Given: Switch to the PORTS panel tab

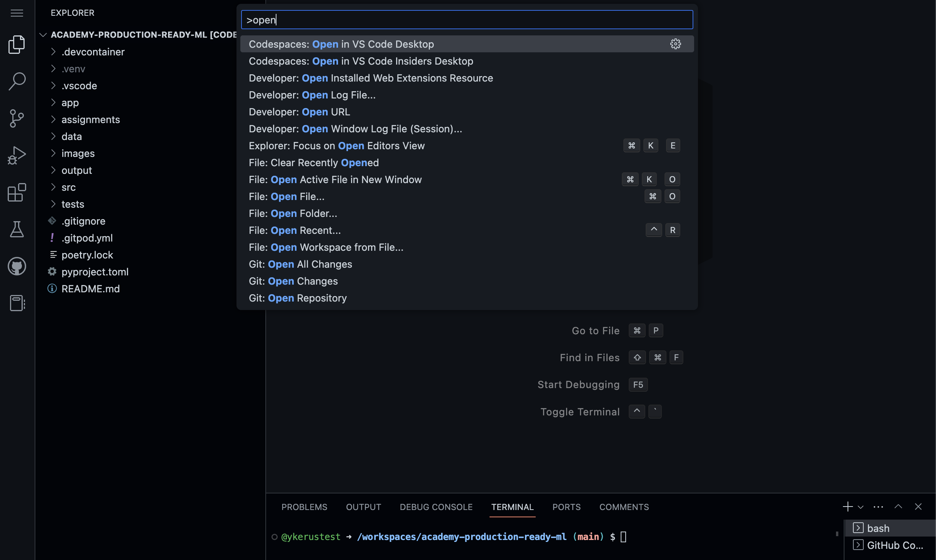Looking at the screenshot, I should point(566,507).
